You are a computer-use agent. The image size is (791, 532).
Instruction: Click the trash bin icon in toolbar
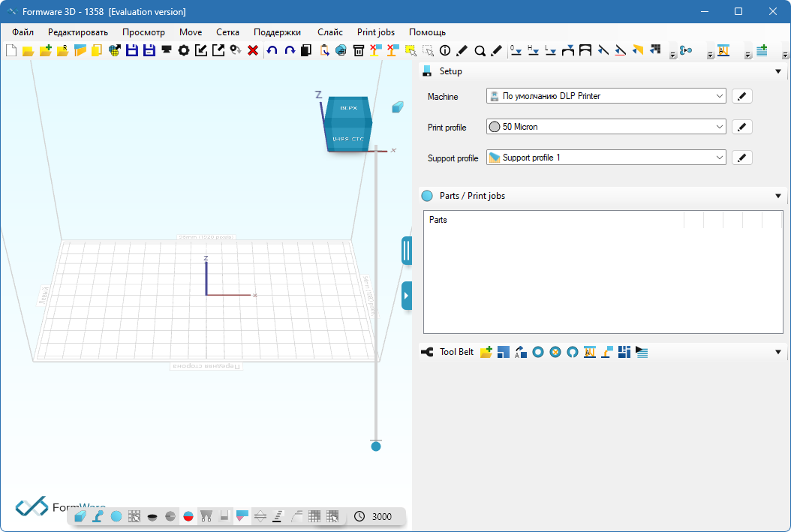358,50
